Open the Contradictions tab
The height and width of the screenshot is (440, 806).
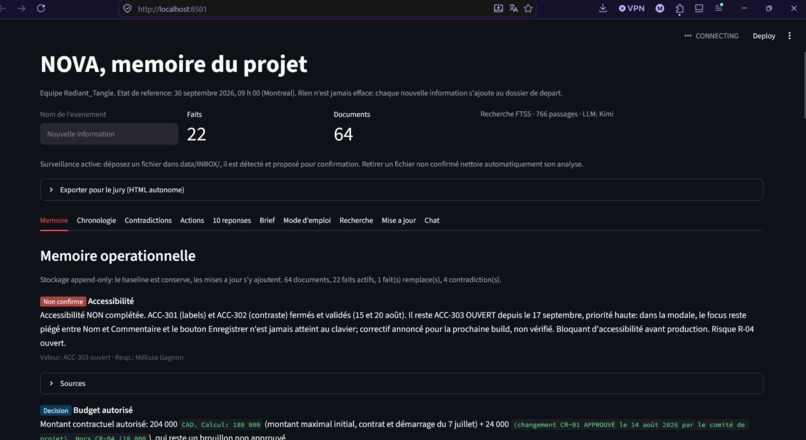(148, 220)
